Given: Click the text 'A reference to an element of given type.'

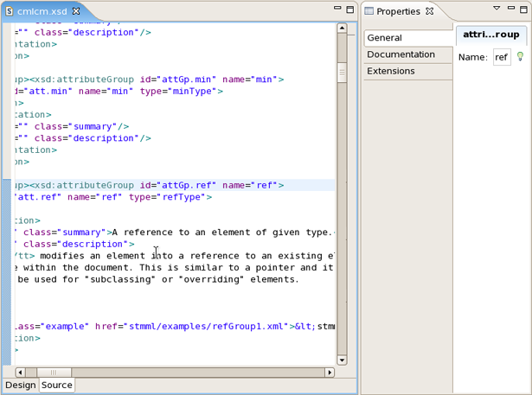Looking at the screenshot, I should (x=222, y=233).
